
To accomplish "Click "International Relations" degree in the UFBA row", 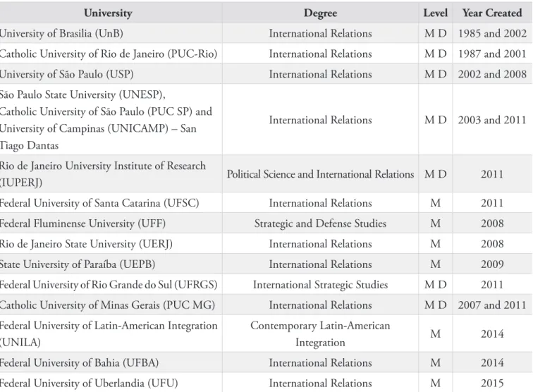I will 321,363.
